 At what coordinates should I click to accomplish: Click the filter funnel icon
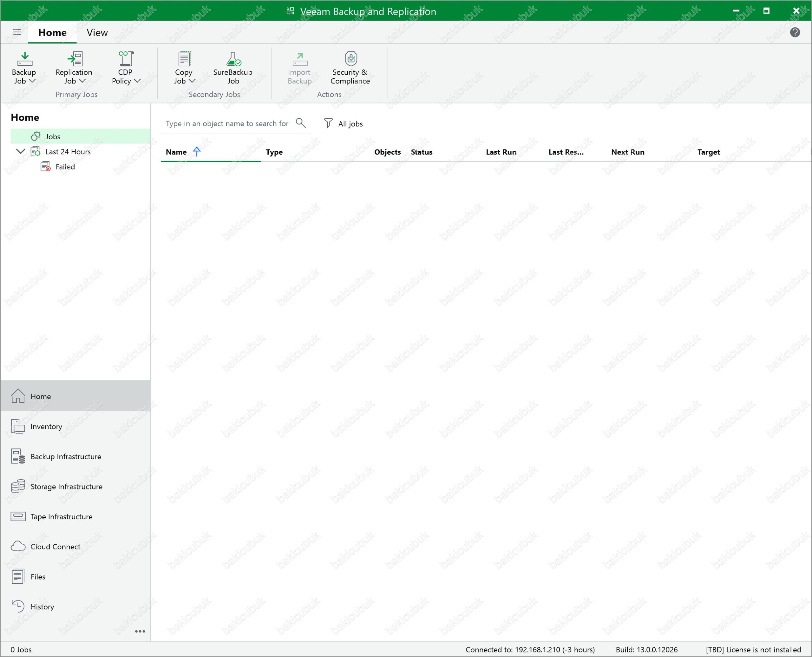[328, 123]
